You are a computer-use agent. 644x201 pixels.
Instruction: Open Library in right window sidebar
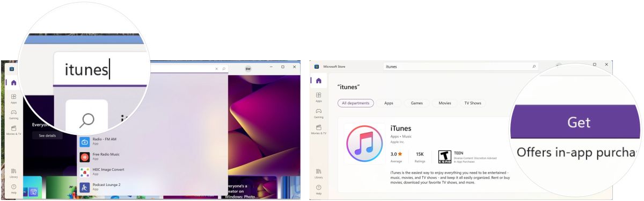coord(318,173)
